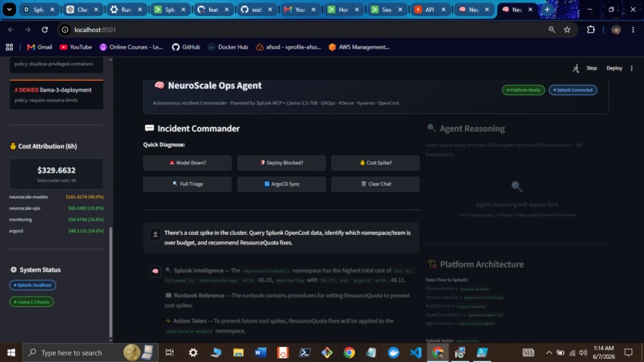Screen dimensions: 644x362
Task: Click the Splunk: localhost status pill
Action: tap(33, 285)
